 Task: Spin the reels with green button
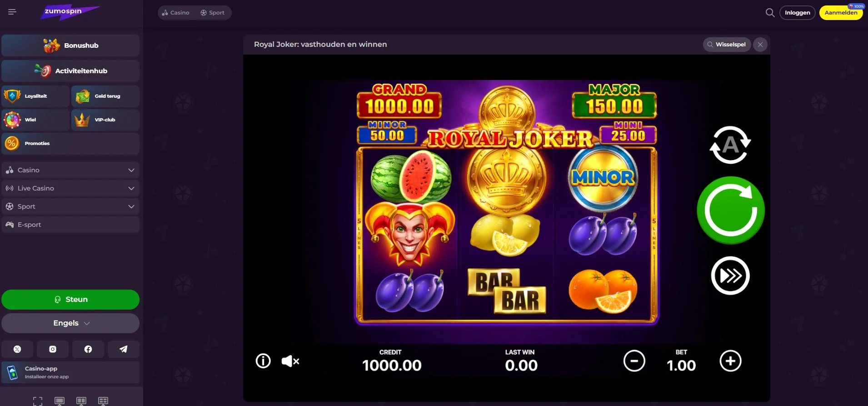731,210
